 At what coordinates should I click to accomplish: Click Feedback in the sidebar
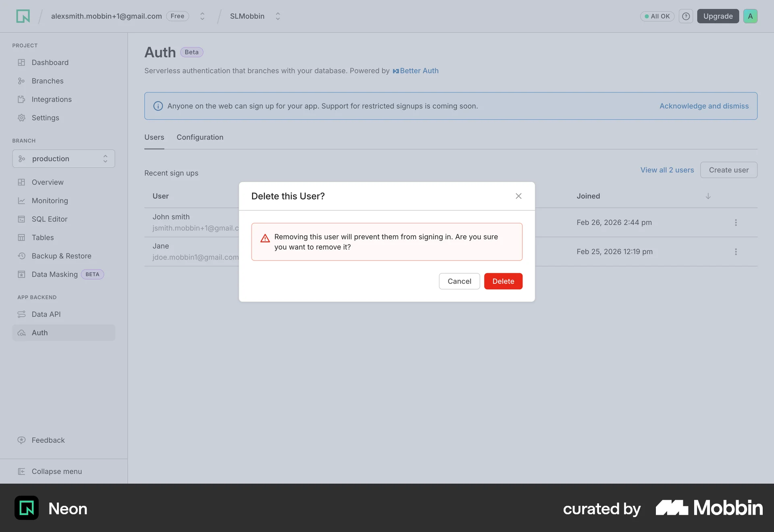pos(64,440)
